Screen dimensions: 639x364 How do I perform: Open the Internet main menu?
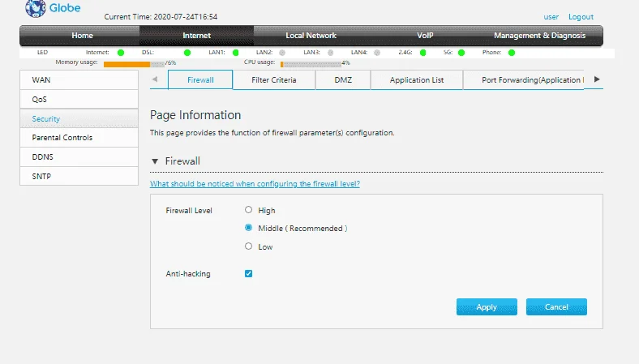pyautogui.click(x=196, y=36)
